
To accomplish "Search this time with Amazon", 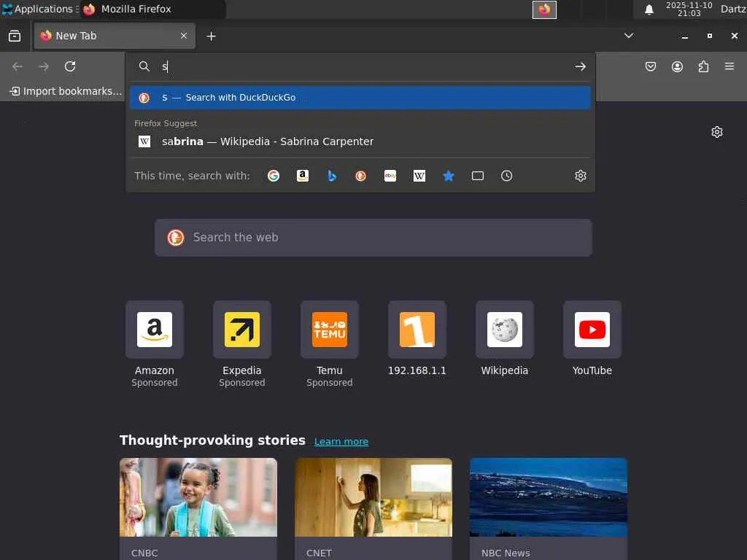I will coord(303,176).
